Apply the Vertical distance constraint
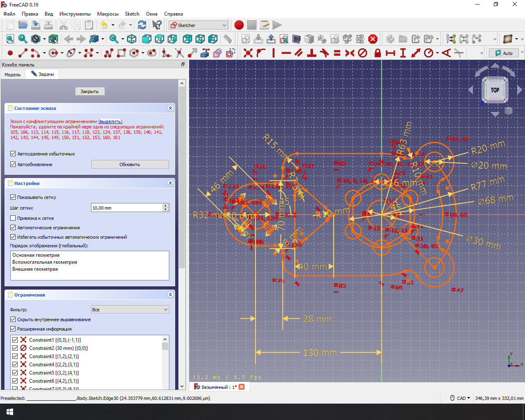This screenshot has width=525, height=420. pyautogui.click(x=403, y=53)
